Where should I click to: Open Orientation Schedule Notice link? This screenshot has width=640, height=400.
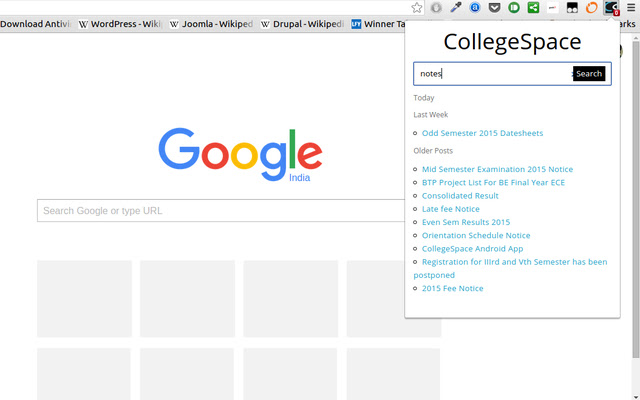coord(476,236)
